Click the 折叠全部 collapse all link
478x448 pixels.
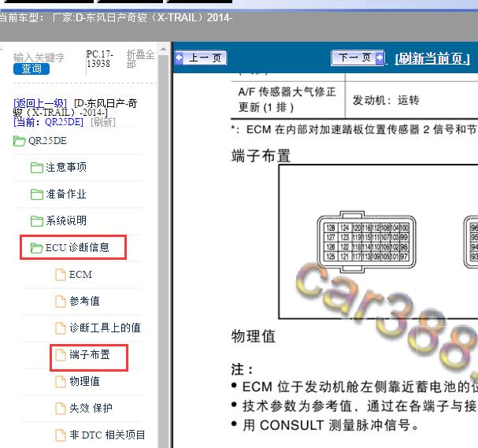(x=140, y=59)
